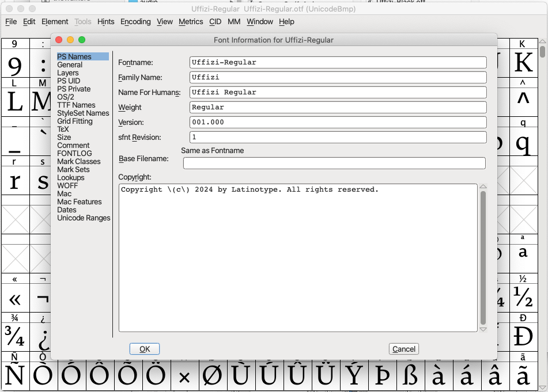Open the Unicode Ranges section
The width and height of the screenshot is (548, 392).
(x=84, y=218)
